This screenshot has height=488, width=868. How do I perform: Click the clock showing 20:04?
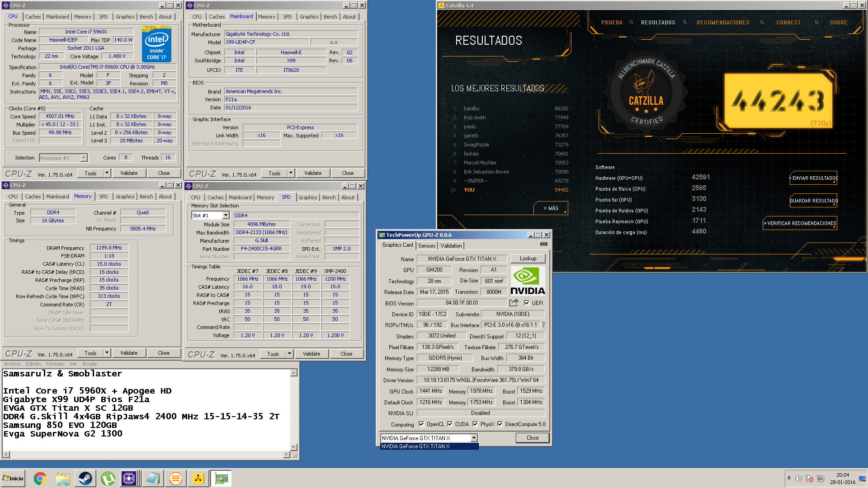point(843,475)
